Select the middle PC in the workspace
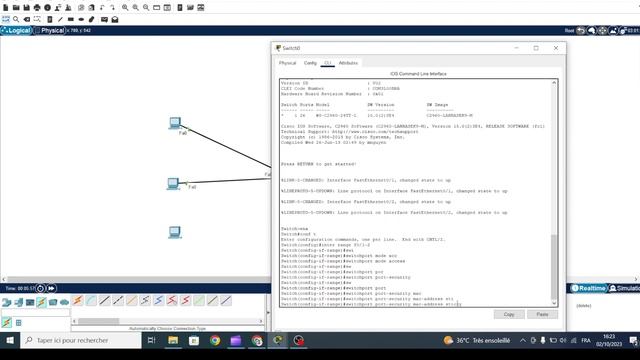 173,184
